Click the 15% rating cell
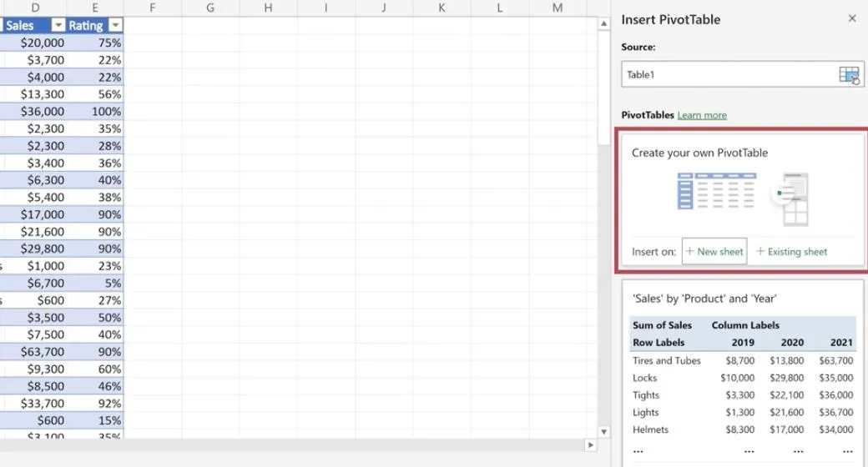Image resolution: width=868 pixels, height=467 pixels. click(95, 420)
